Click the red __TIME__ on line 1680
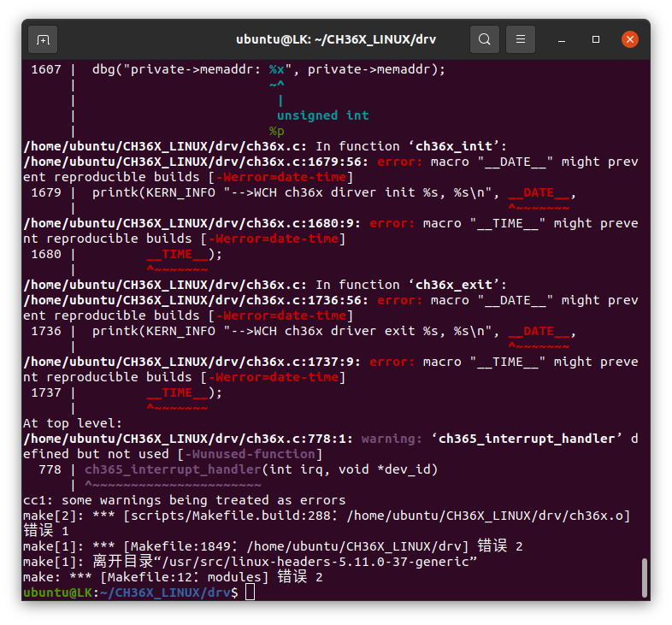Viewport: 672px width, 625px height. pyautogui.click(x=177, y=254)
